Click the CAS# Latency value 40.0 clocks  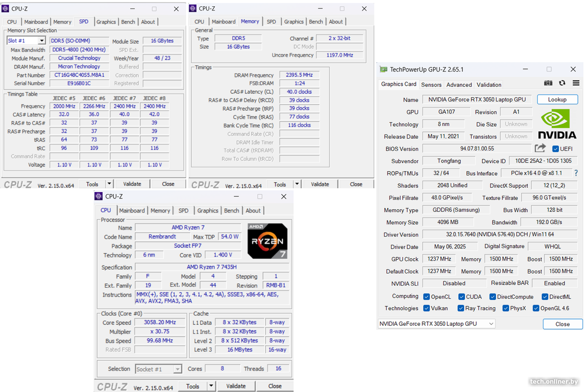tap(299, 92)
